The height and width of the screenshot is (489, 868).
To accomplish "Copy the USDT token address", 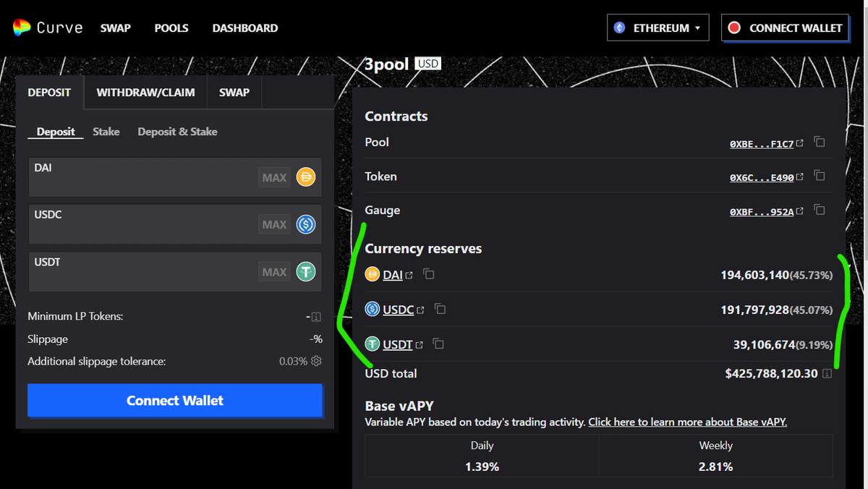I will (438, 344).
